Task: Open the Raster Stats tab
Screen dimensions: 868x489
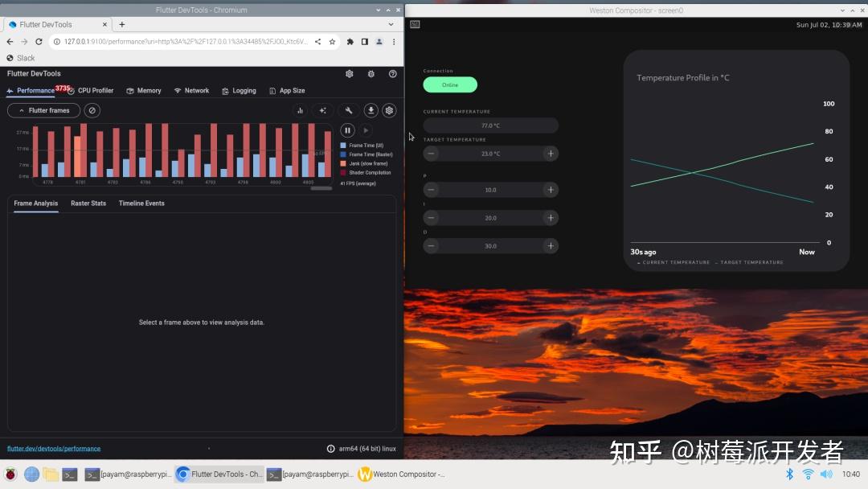Action: point(88,203)
